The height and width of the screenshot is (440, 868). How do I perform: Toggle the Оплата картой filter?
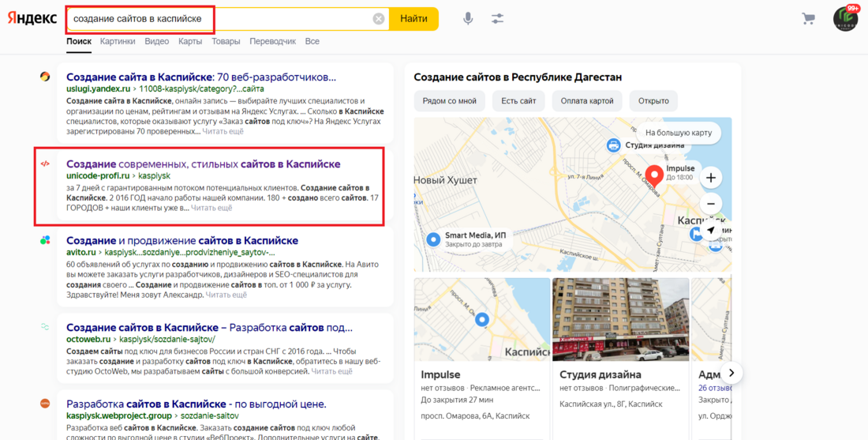pyautogui.click(x=587, y=101)
